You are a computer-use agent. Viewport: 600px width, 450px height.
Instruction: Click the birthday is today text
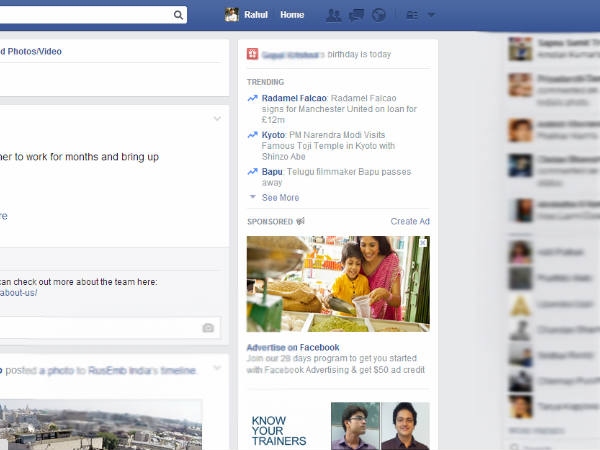(x=359, y=54)
